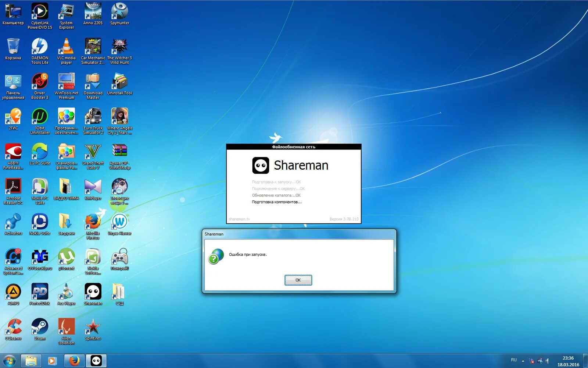Select the Игры Alawar icon

coord(120,224)
